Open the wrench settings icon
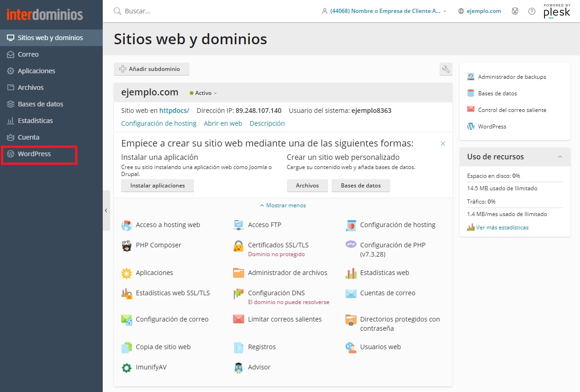 [x=445, y=70]
